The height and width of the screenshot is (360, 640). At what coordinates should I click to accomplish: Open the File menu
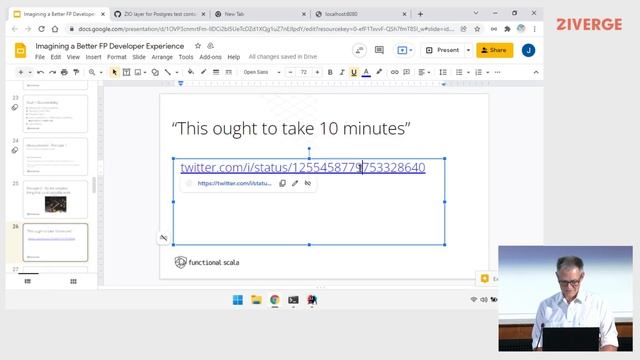[40, 57]
